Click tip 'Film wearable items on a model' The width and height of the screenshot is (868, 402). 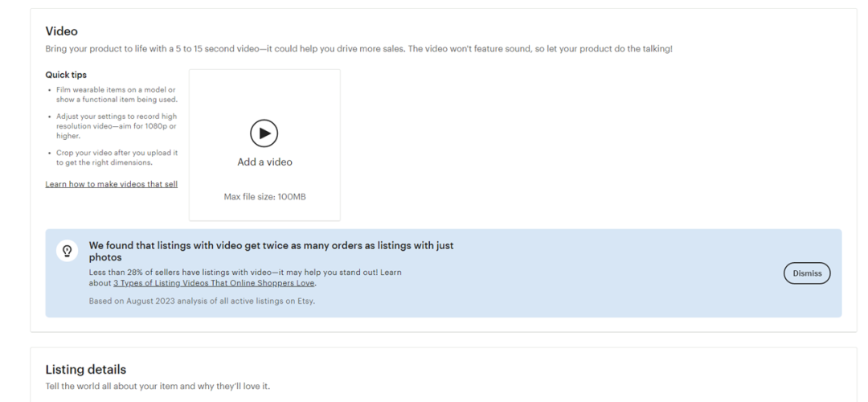click(117, 95)
